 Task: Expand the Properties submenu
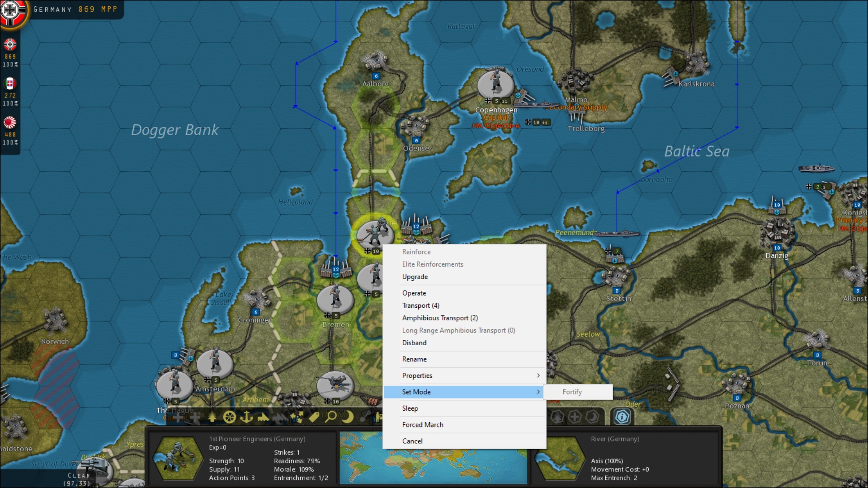464,375
